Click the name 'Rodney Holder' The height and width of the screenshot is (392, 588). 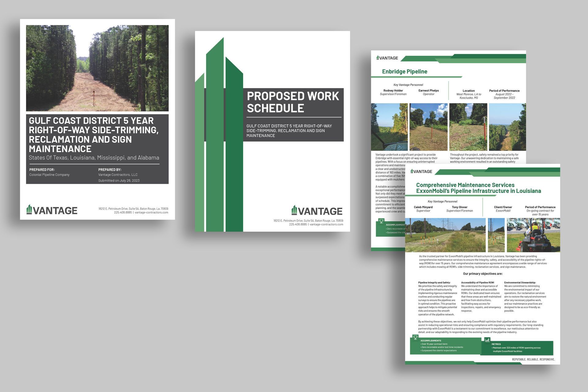click(393, 91)
